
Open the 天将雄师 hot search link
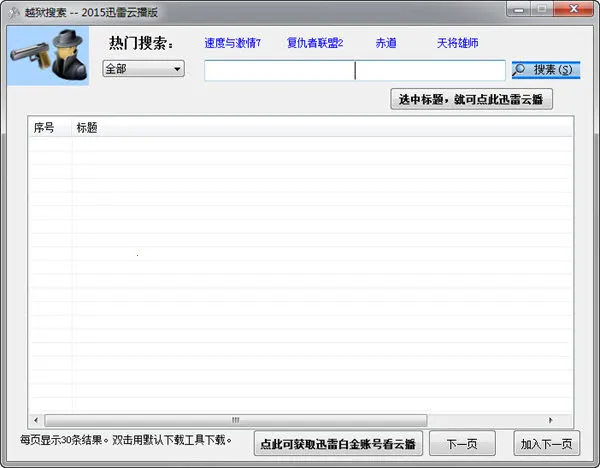pos(457,43)
